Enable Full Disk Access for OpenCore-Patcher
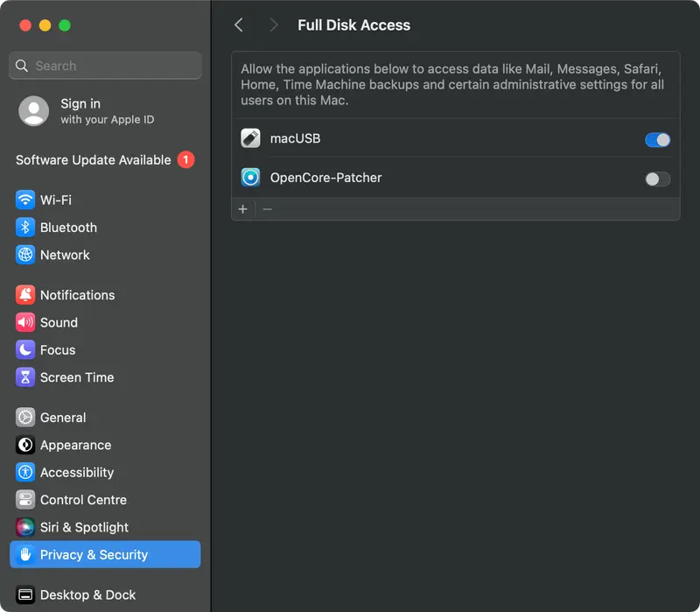The height and width of the screenshot is (612, 700). click(x=655, y=179)
